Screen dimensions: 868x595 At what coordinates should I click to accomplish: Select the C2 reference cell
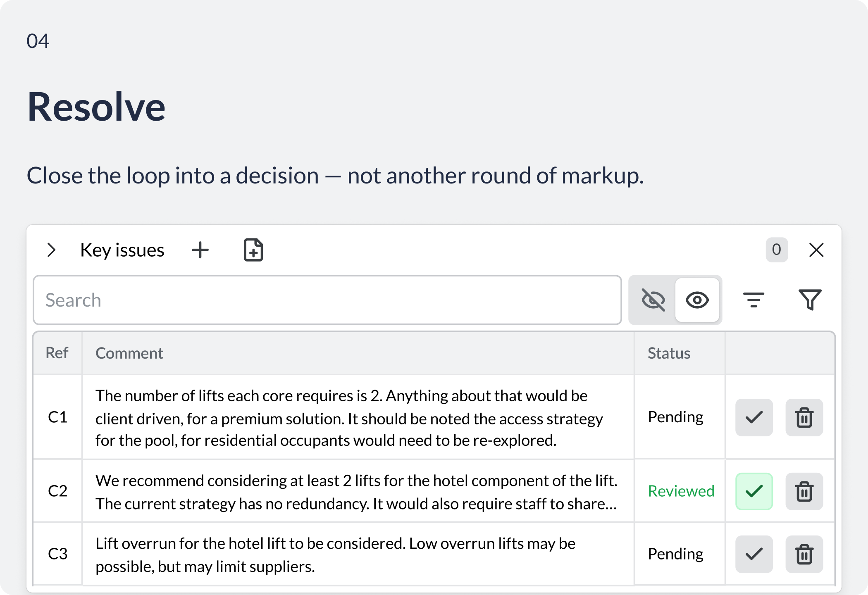point(57,491)
